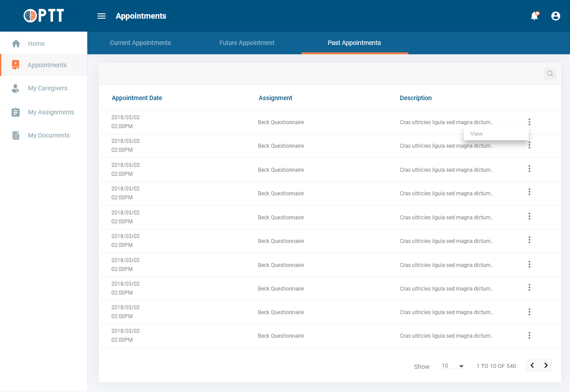The image size is (570, 392).
Task: Go to the previous page of appointments
Action: (532, 365)
